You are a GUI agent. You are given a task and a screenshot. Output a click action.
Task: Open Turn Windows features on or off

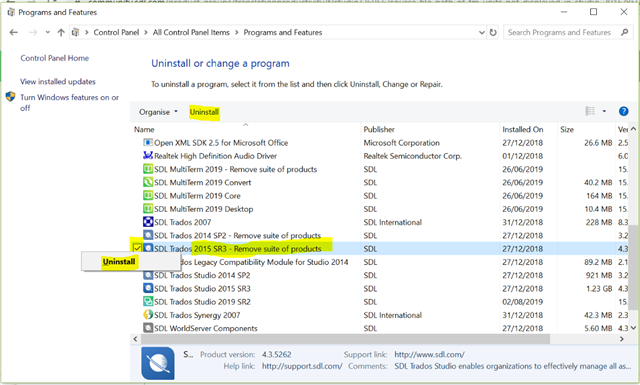[x=69, y=102]
